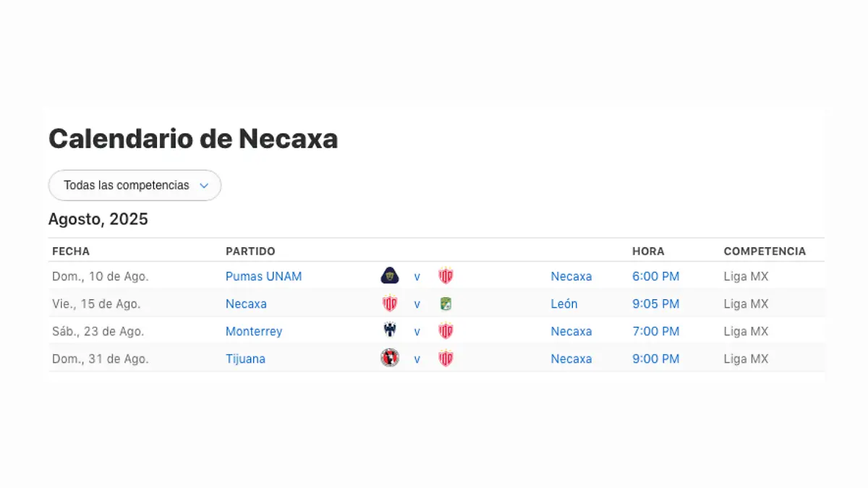
Task: Click the 6:00 PM match time link
Action: pos(655,276)
